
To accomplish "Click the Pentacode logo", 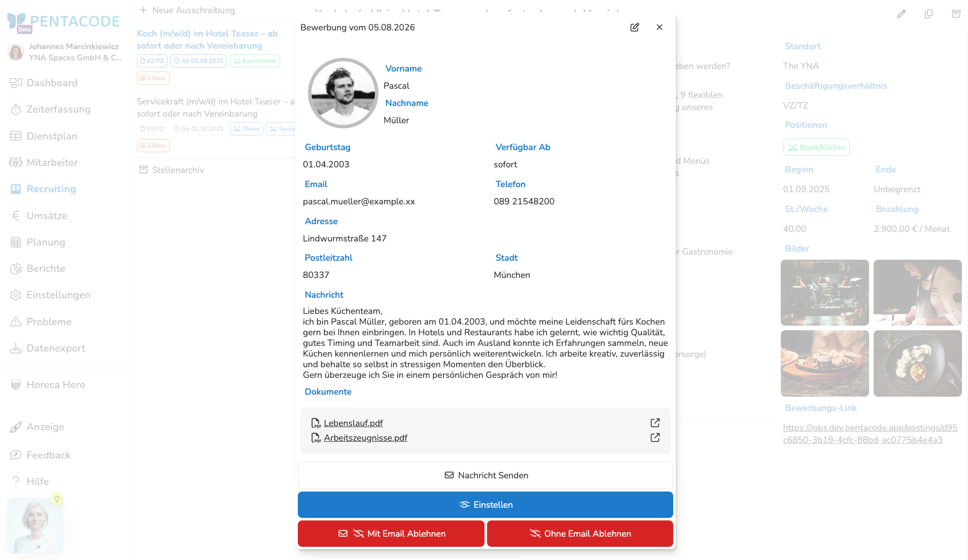I will 63,21.
